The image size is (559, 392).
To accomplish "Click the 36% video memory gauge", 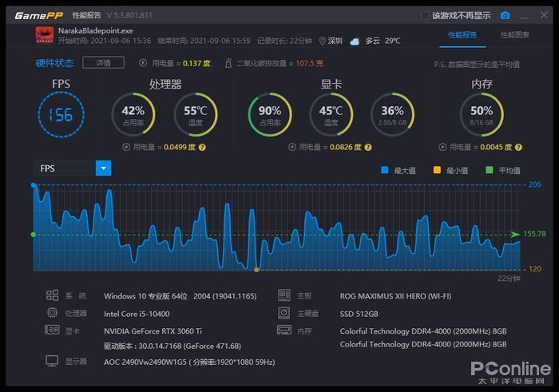I will (x=393, y=115).
